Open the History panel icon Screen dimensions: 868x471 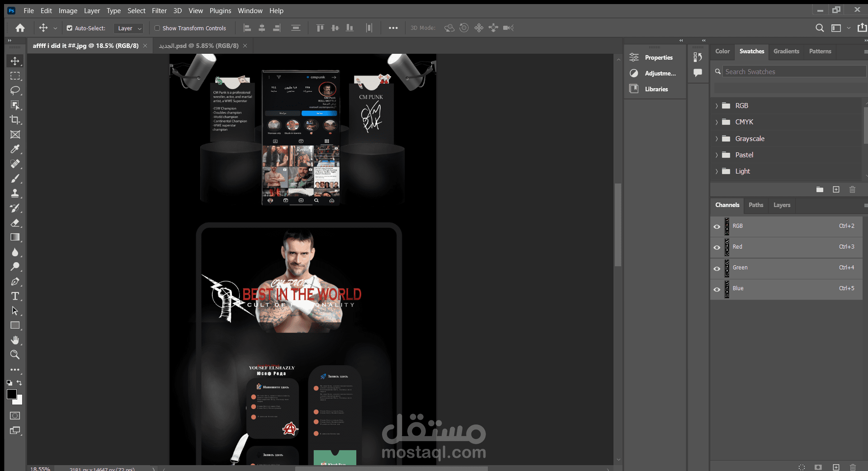click(x=698, y=57)
